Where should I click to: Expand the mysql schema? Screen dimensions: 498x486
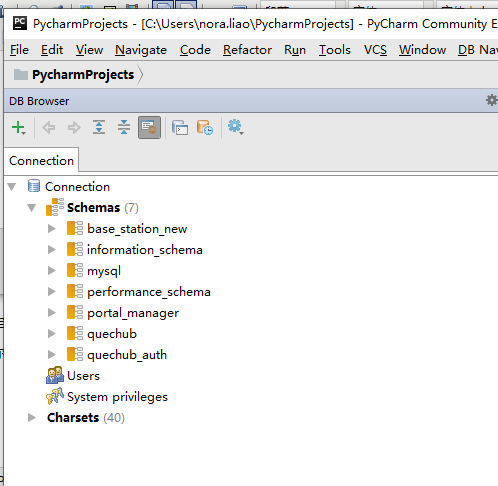[52, 271]
